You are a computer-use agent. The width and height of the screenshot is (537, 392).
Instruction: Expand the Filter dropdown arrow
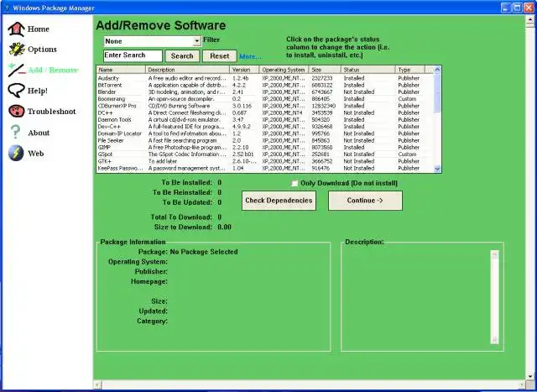197,41
